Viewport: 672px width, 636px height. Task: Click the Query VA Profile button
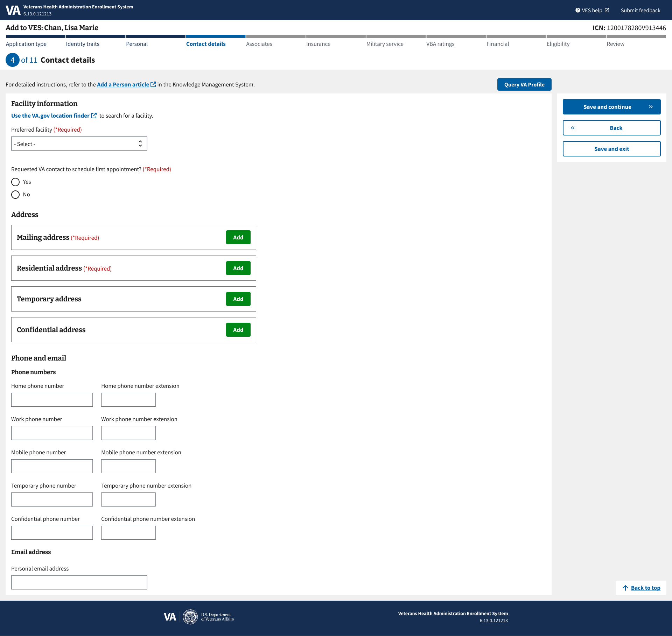(x=524, y=84)
